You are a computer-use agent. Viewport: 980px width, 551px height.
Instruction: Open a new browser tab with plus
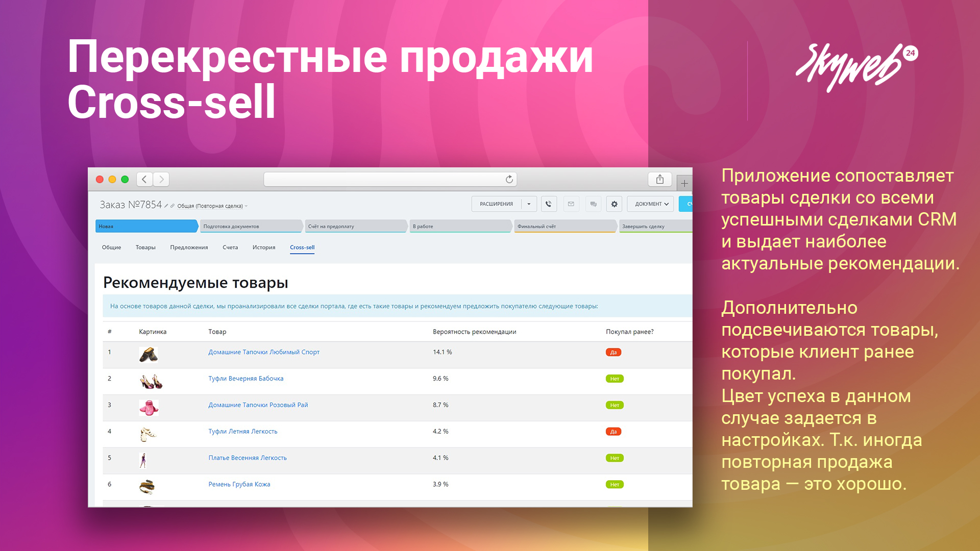(x=684, y=183)
